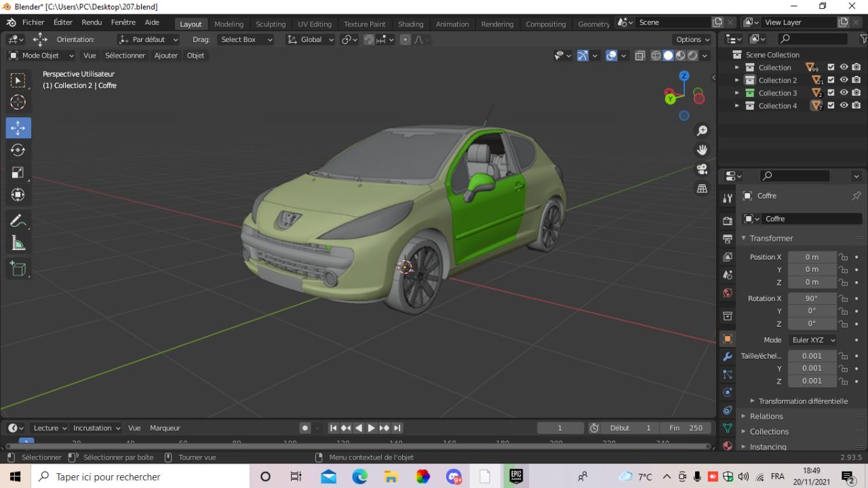This screenshot has height=488, width=868.
Task: Select the Add Cube tool
Action: tap(18, 269)
